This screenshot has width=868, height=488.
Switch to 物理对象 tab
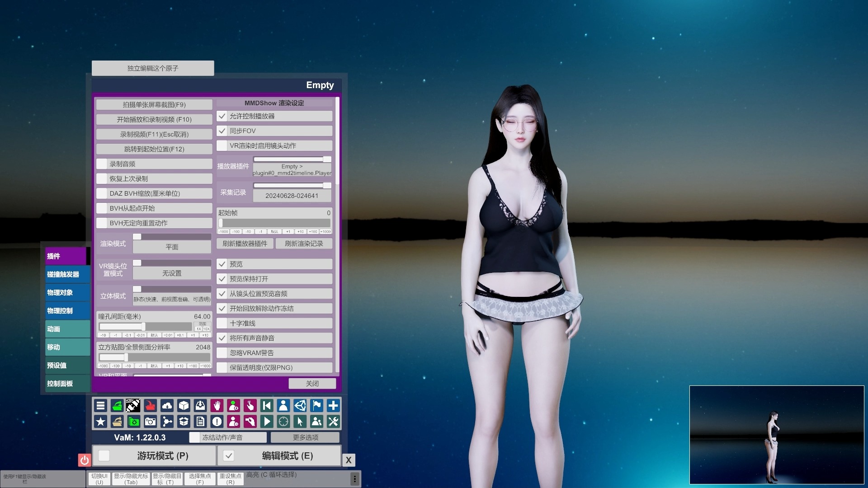pyautogui.click(x=67, y=292)
